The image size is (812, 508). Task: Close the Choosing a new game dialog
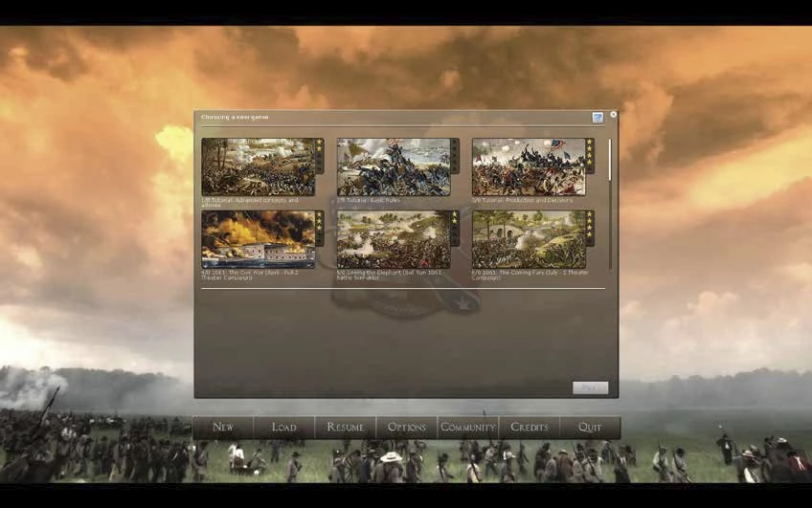[613, 115]
